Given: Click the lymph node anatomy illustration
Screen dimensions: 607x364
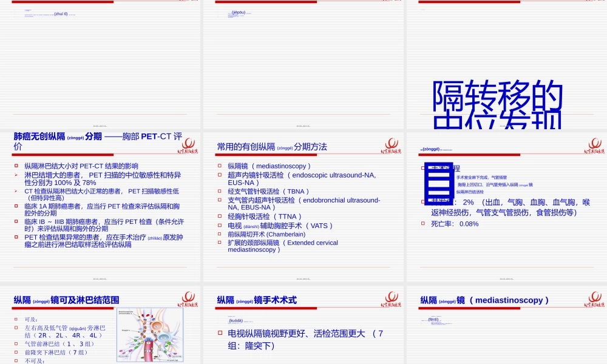Looking at the screenshot, I should [x=150, y=335].
